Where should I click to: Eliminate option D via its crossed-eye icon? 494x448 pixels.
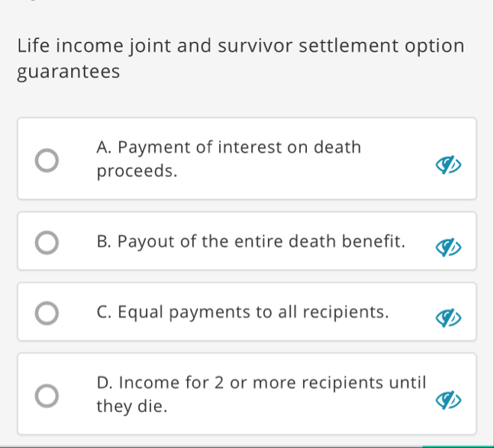(448, 400)
